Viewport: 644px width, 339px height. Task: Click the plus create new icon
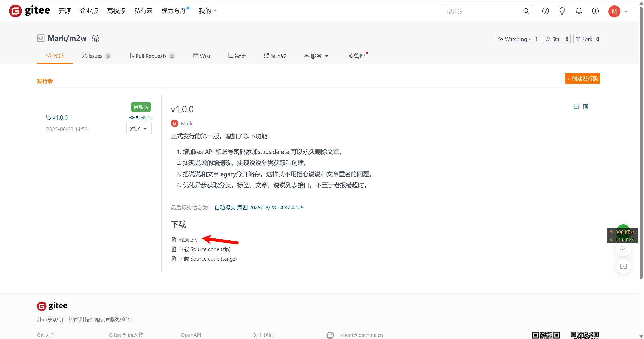[x=595, y=11]
